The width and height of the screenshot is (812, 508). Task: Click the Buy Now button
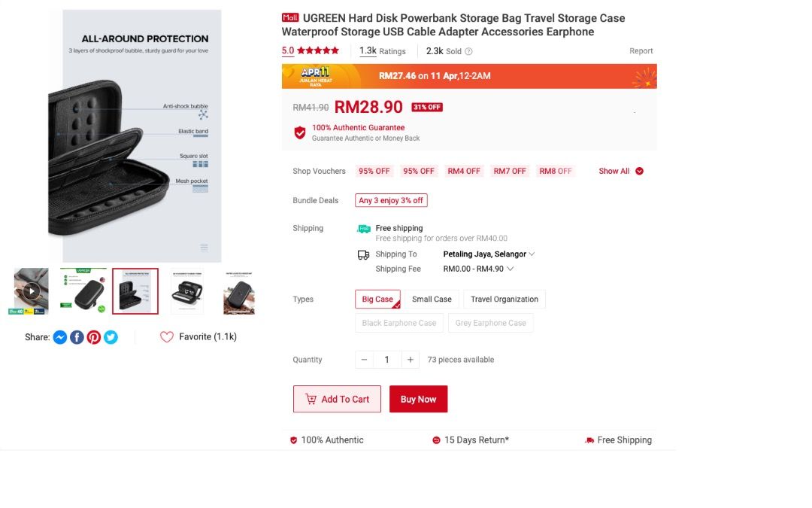click(418, 400)
